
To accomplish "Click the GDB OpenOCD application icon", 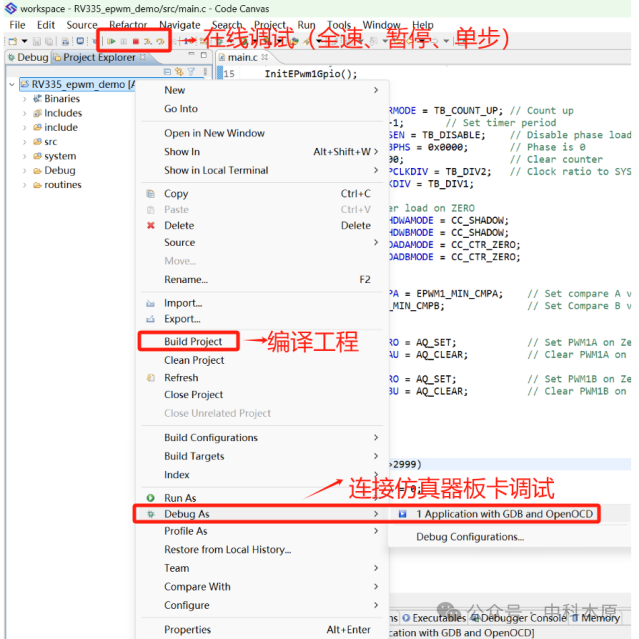I will click(403, 514).
